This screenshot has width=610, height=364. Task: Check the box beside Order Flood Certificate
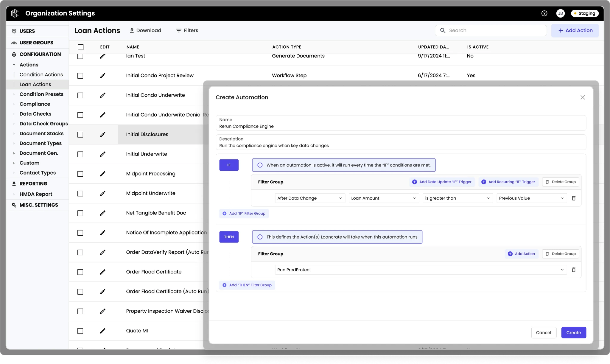tap(80, 272)
